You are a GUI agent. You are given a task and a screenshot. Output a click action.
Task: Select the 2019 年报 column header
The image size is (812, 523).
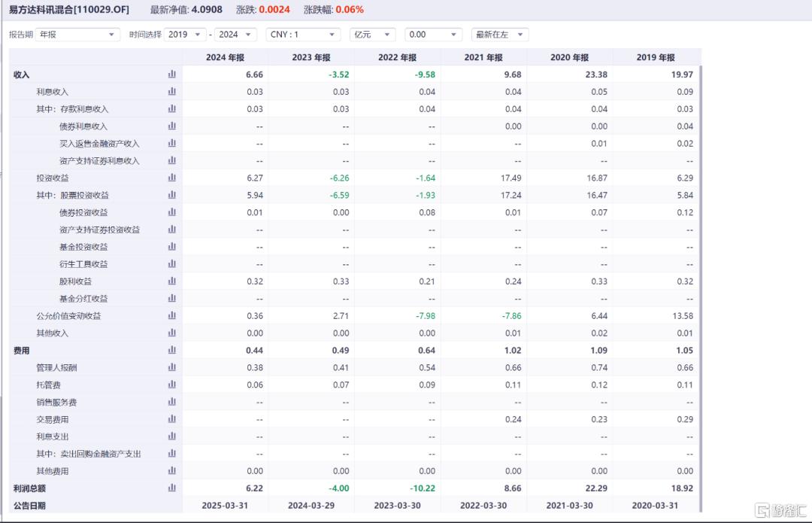pyautogui.click(x=656, y=57)
